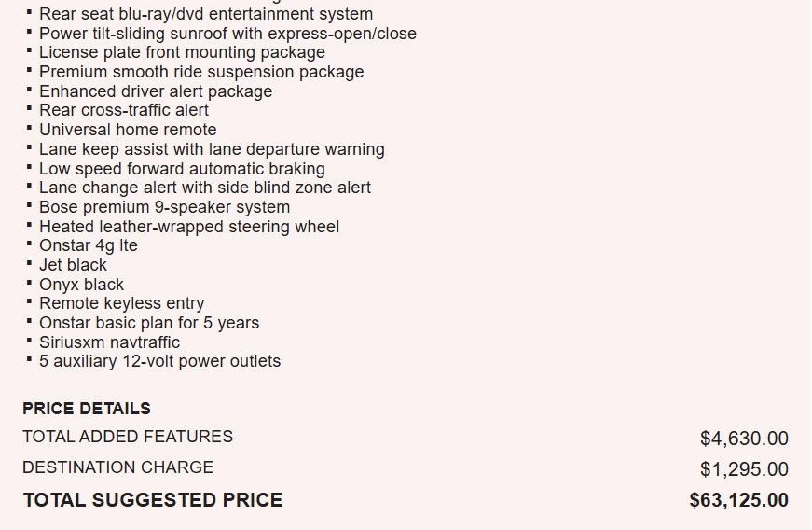Screen dimensions: 812x530
Task: Select Power tilt-sliding sunroof feature text
Action: pyautogui.click(x=227, y=34)
